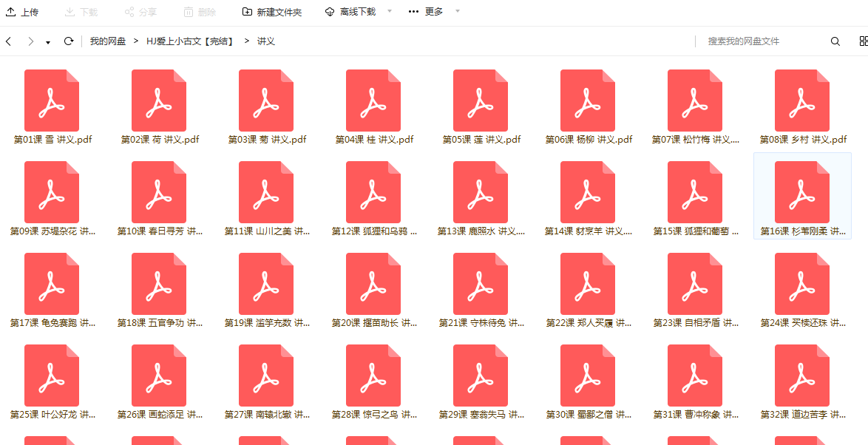This screenshot has width=868, height=445.
Task: Open the navigation history dropdown
Action: (48, 42)
